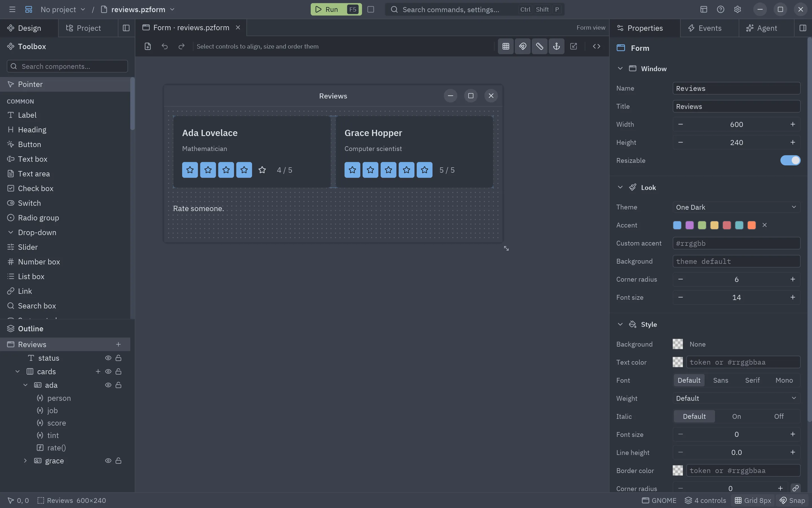Collapse the Look section
Viewport: 812px width, 508px height.
click(620, 187)
